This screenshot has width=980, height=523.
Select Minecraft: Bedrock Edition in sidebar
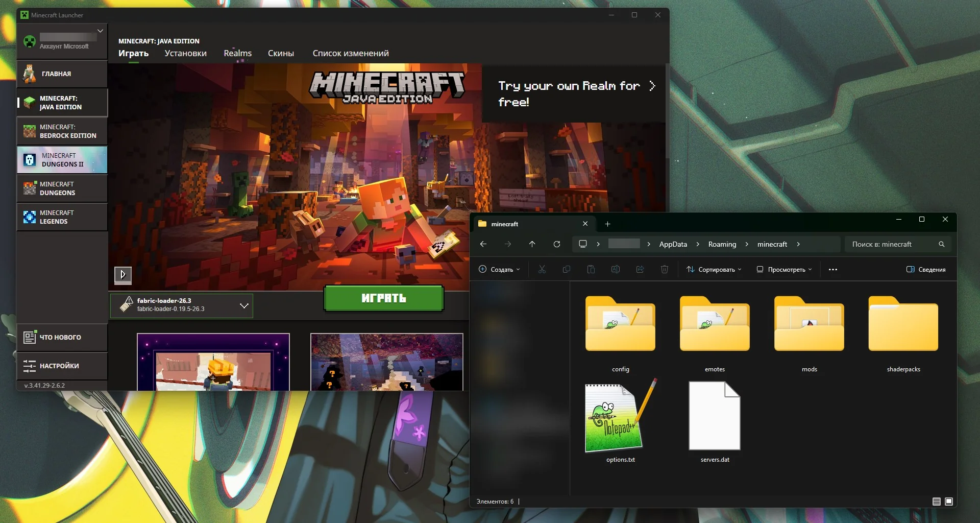coord(62,131)
